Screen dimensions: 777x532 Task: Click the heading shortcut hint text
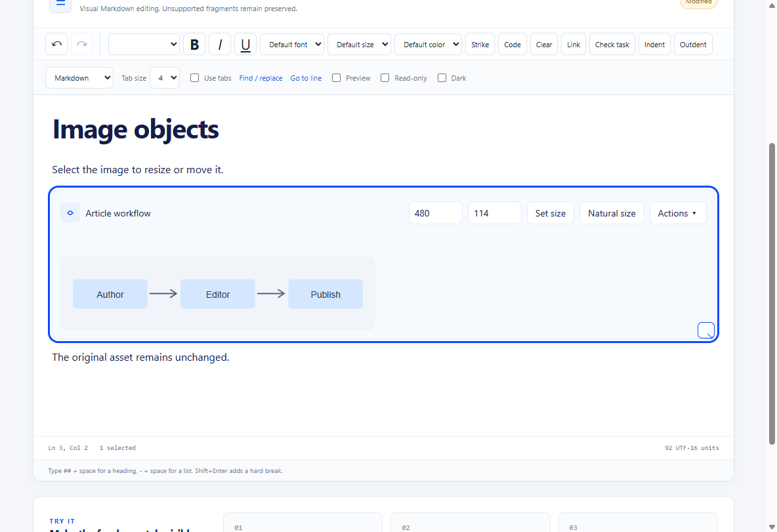pyautogui.click(x=165, y=470)
